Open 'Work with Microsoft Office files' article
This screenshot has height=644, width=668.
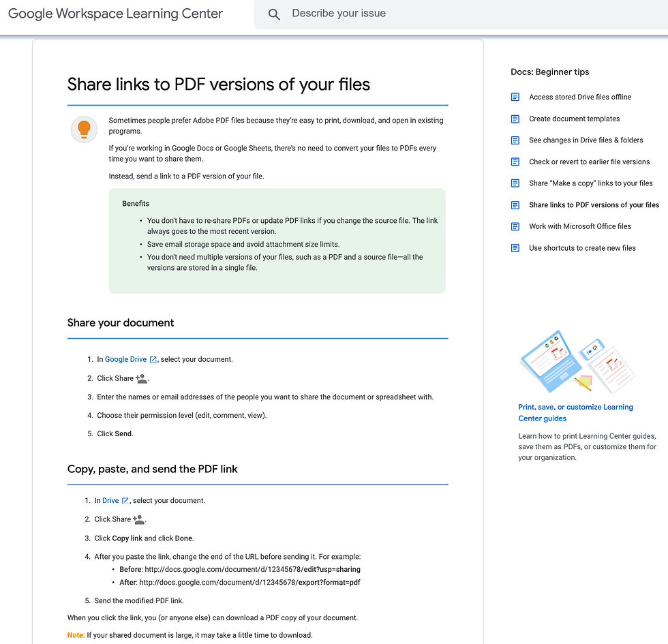pos(580,226)
